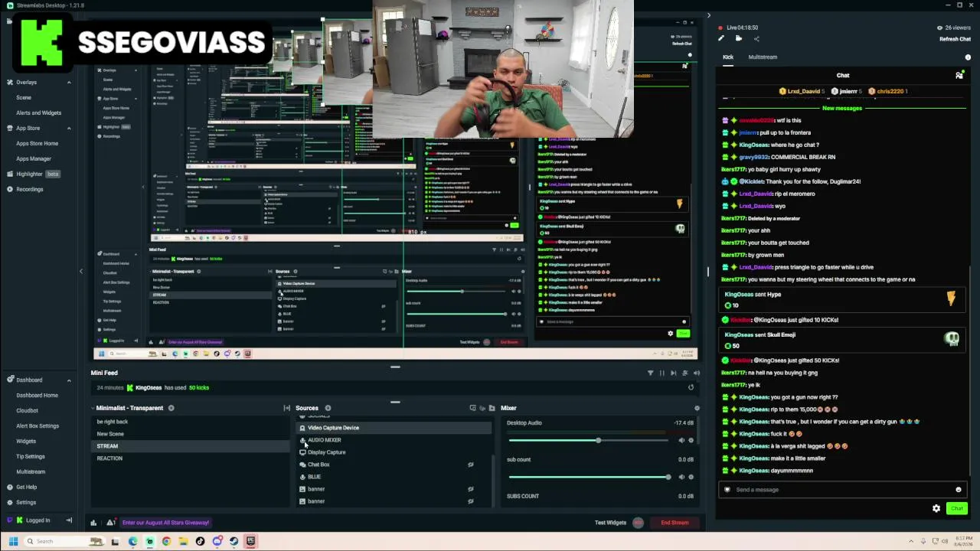Click the edit stream info pencil icon

(x=720, y=38)
